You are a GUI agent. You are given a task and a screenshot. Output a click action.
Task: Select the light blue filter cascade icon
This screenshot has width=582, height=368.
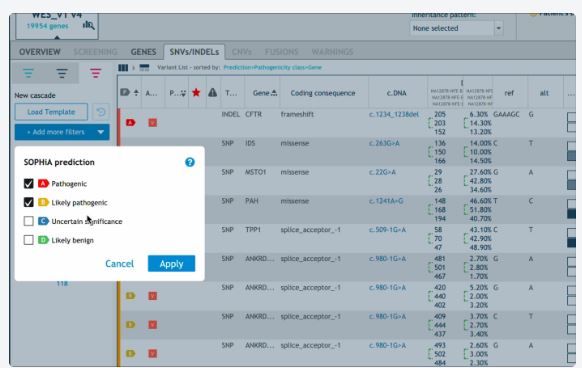point(29,73)
